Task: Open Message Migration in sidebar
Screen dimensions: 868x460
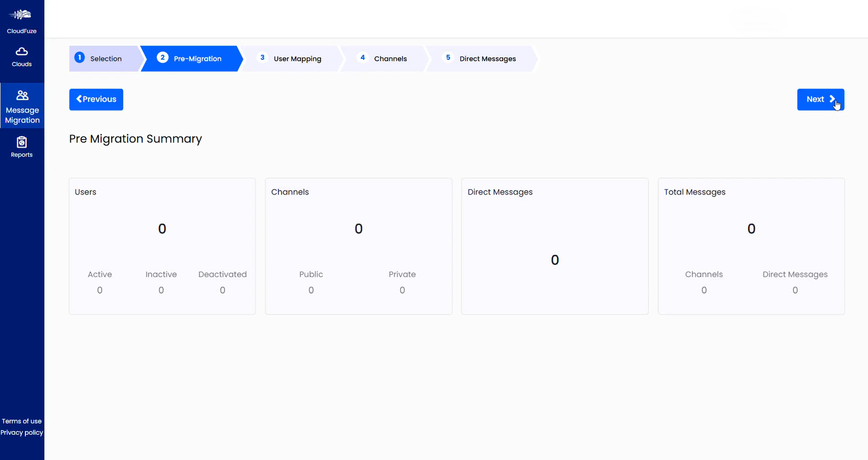Action: point(22,106)
